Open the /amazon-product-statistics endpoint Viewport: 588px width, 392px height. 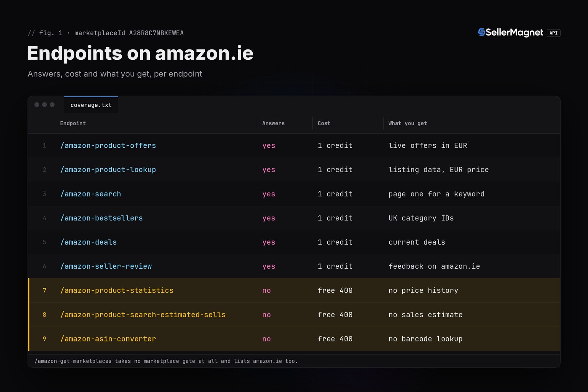pyautogui.click(x=117, y=291)
